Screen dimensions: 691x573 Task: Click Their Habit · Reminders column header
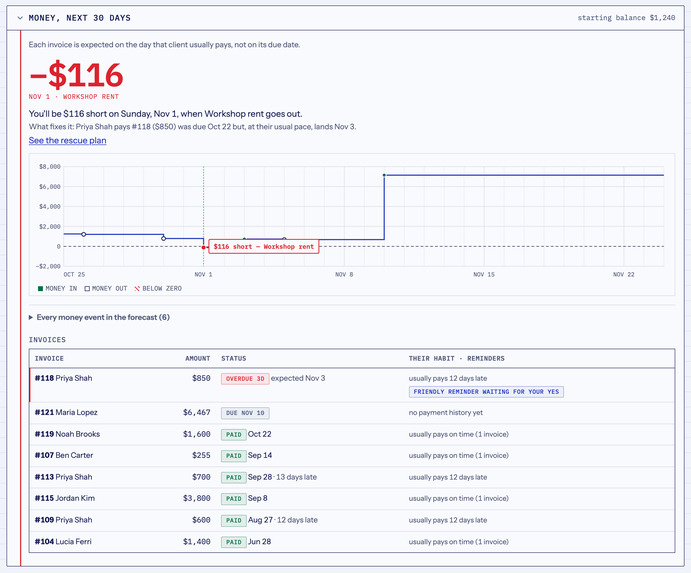point(457,359)
